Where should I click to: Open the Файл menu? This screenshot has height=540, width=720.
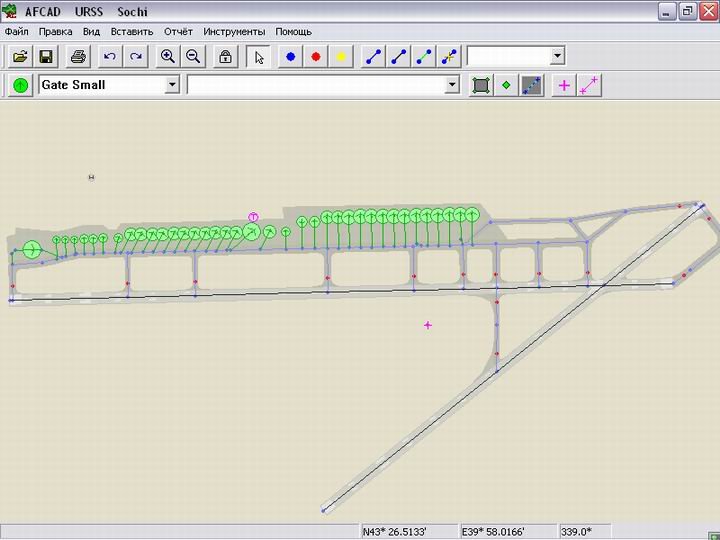pos(17,32)
